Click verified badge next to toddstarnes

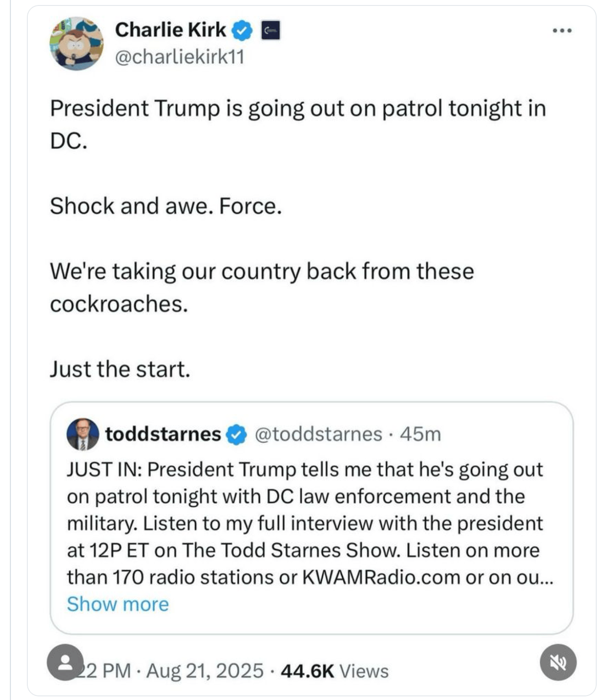pyautogui.click(x=237, y=434)
